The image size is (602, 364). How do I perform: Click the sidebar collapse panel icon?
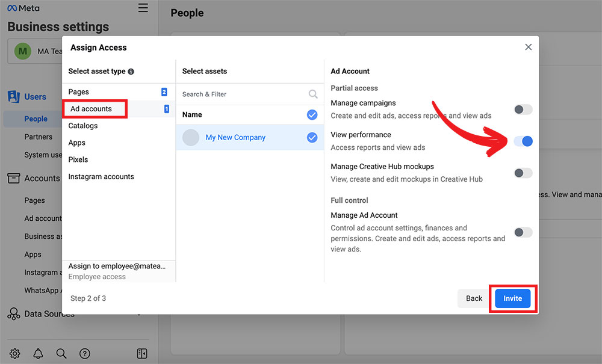[x=142, y=354]
